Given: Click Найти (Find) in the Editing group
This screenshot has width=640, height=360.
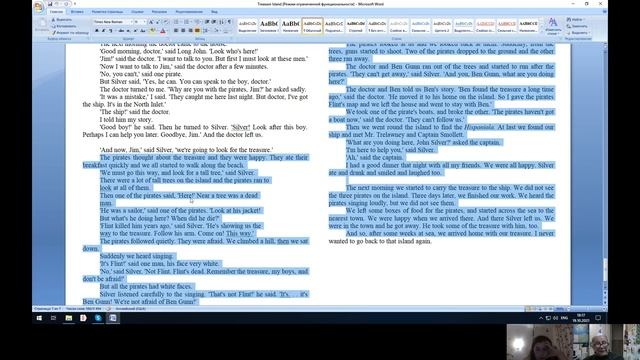Looking at the screenshot, I should [x=575, y=19].
